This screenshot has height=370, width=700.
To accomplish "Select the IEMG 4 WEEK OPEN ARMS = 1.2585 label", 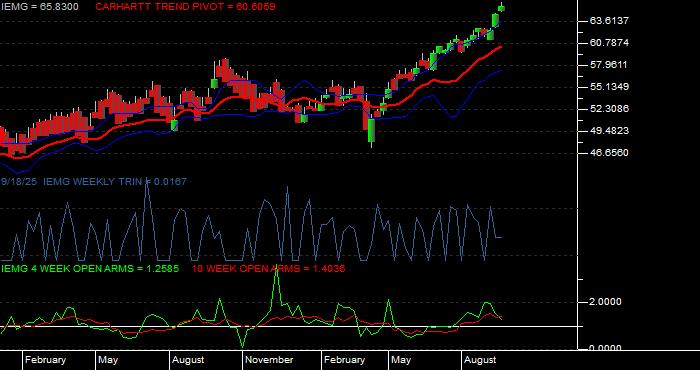I will click(90, 269).
